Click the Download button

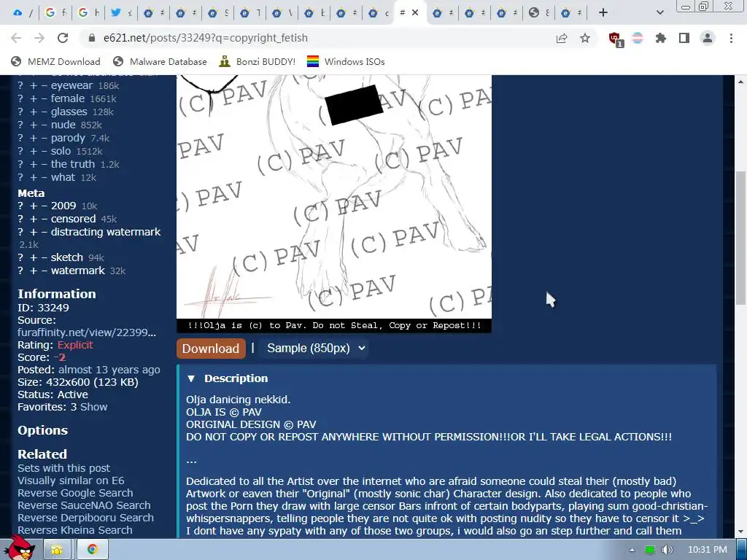[x=211, y=349]
